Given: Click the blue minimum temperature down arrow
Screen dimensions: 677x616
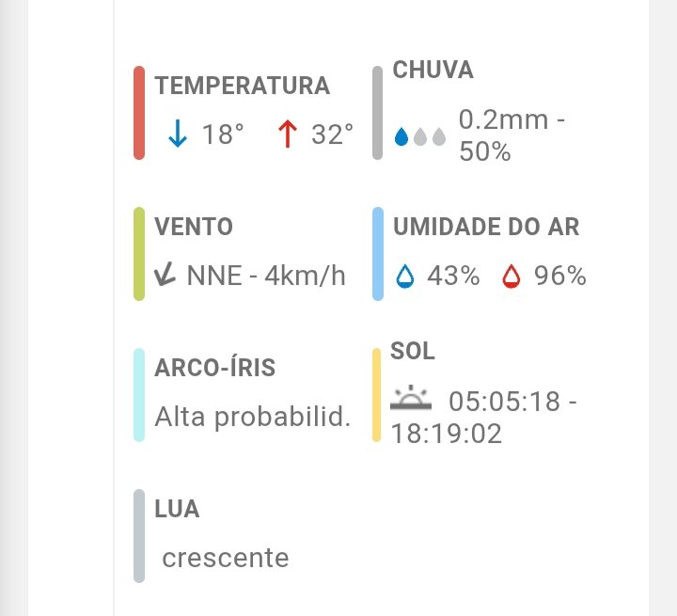Looking at the screenshot, I should [x=177, y=134].
